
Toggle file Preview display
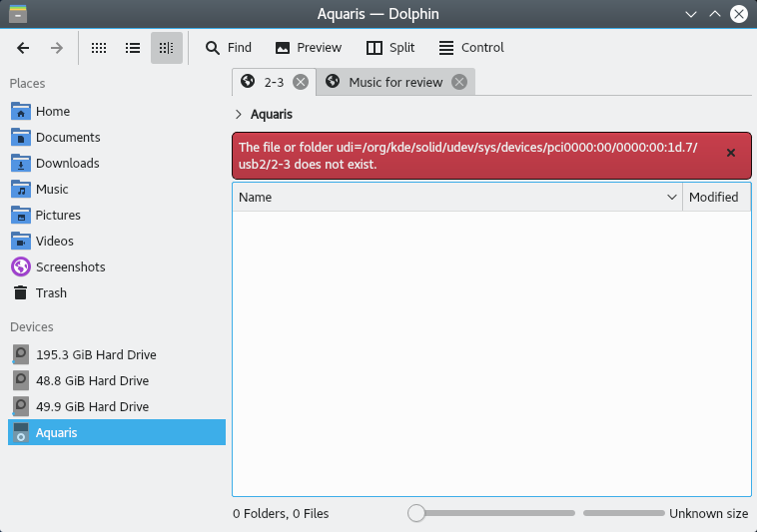[308, 48]
